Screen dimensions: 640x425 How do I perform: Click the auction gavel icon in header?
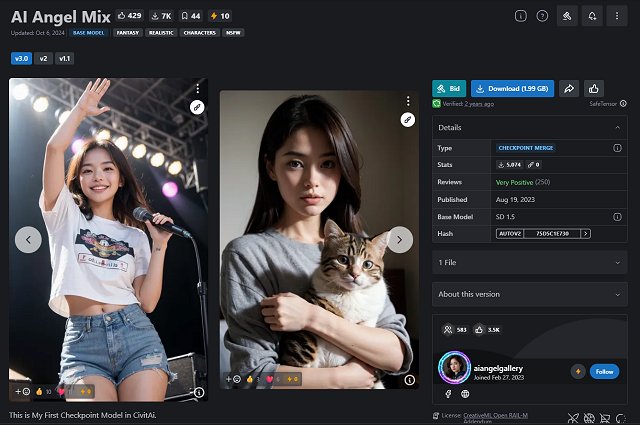pyautogui.click(x=567, y=16)
